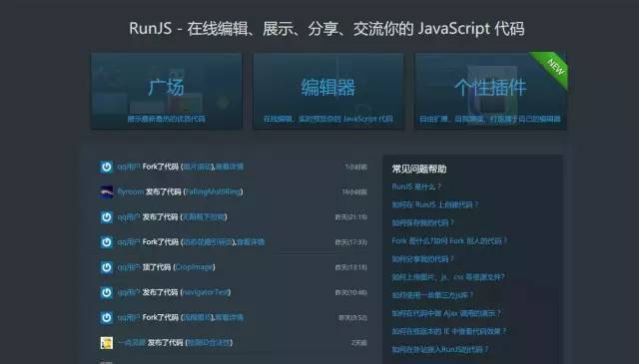This screenshot has width=639, height=364.
Task: Open the help link about saving my code
Action: 422,222
